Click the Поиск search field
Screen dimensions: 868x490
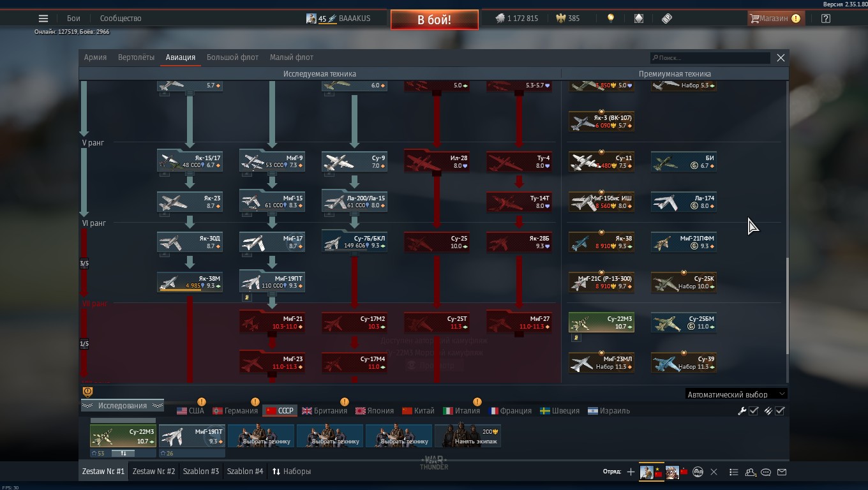click(x=710, y=58)
